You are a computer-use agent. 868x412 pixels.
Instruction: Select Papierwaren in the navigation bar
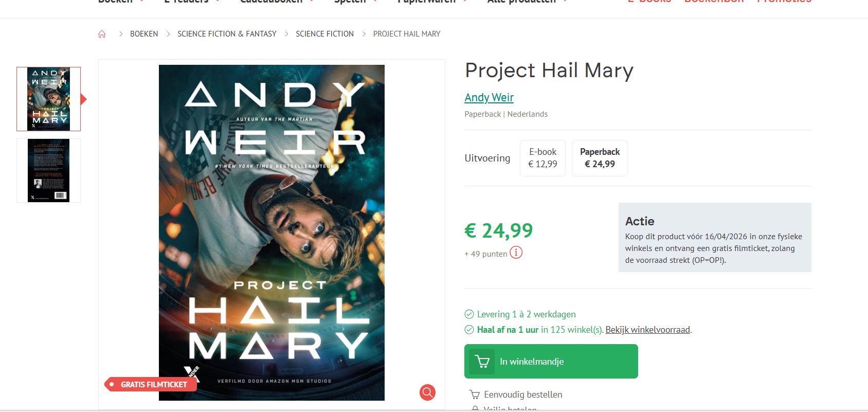pos(428,3)
